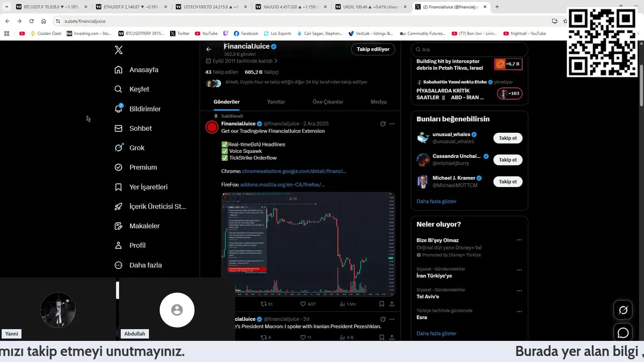Open Keşfet search page
This screenshot has width=644, height=362.
pos(132,89)
